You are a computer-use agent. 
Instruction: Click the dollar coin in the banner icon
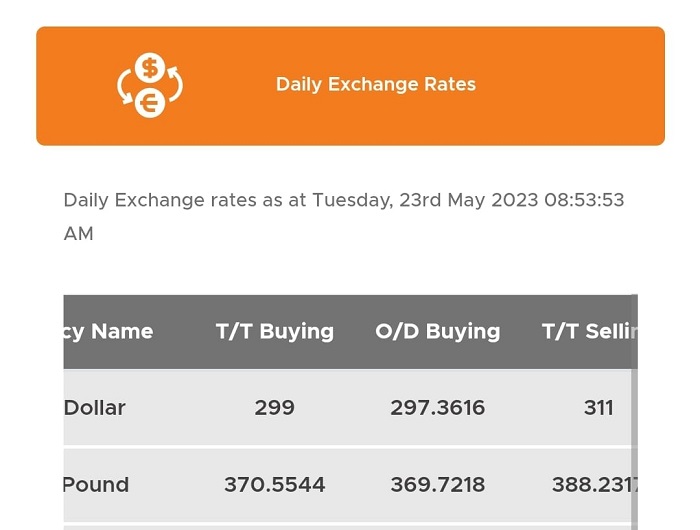pos(150,68)
